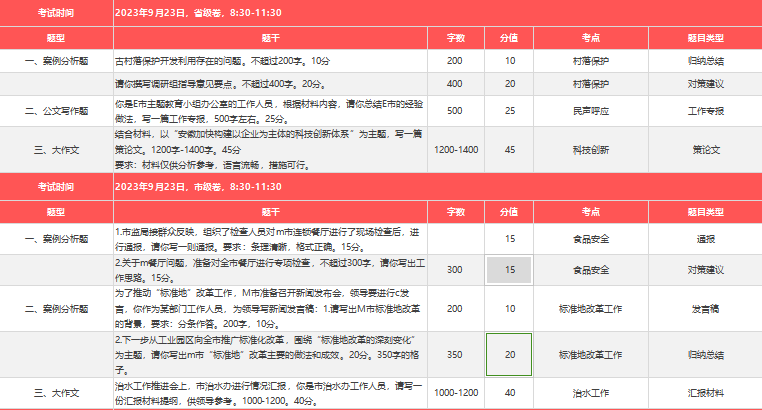
Task: Click the '策论文' question type cell
Action: tap(706, 149)
